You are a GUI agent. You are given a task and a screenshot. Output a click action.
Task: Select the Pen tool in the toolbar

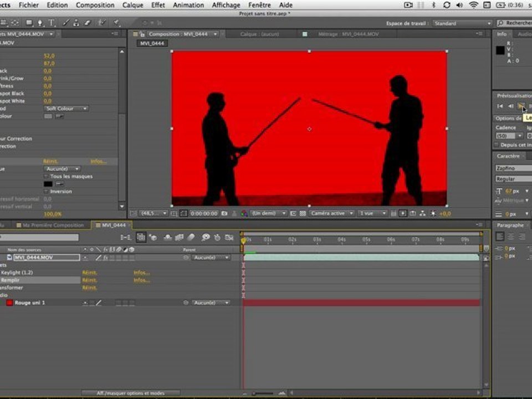point(40,23)
